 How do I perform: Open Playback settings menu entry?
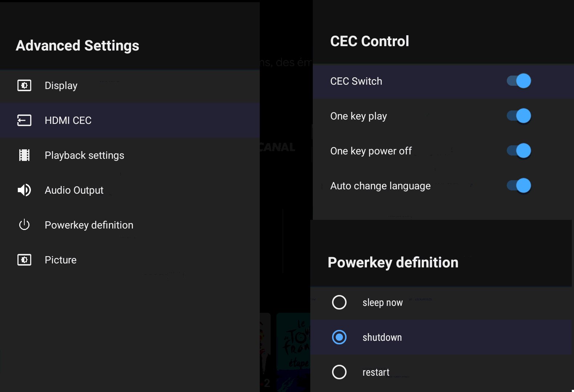click(130, 155)
